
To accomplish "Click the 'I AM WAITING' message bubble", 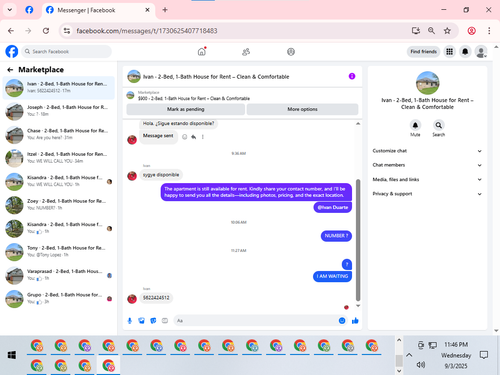I will tap(332, 276).
